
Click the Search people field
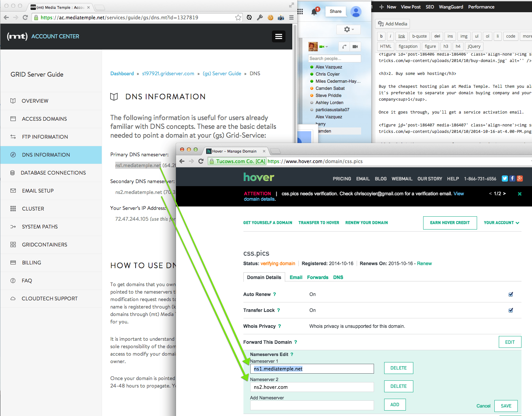(334, 58)
